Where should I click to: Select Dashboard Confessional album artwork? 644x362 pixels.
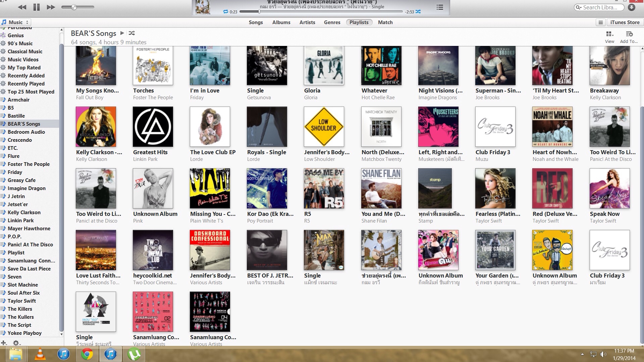point(210,250)
